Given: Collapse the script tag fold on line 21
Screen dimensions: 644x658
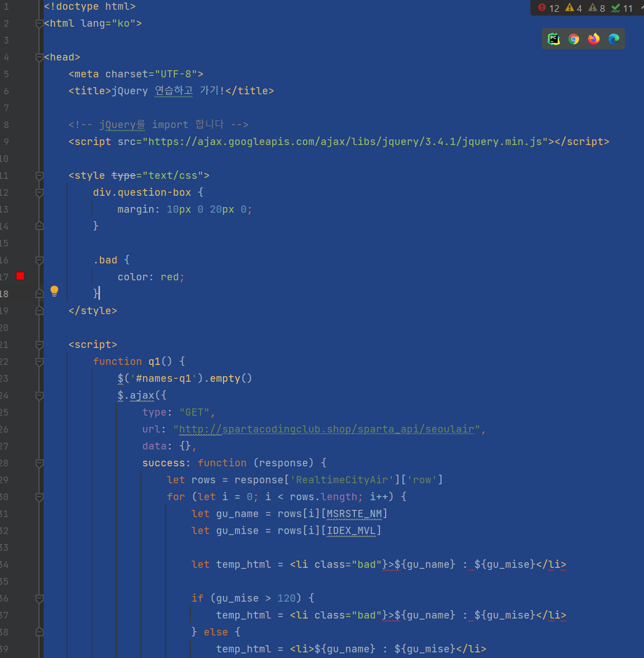Looking at the screenshot, I should point(39,345).
